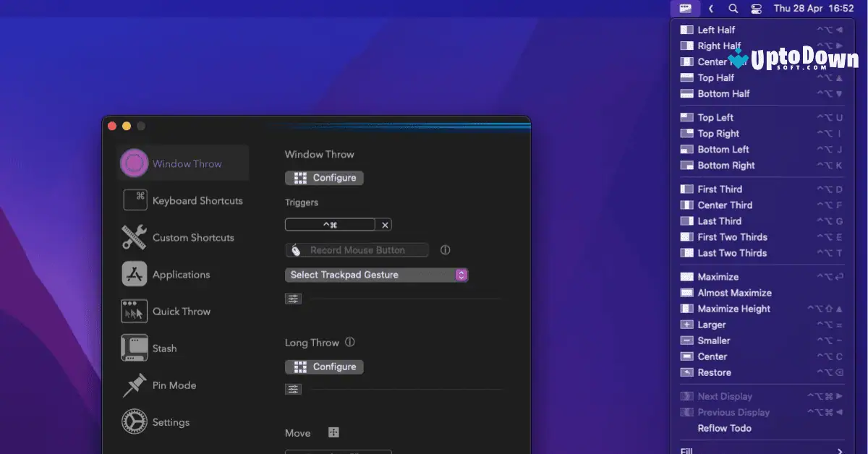Click the Record Mouse Button field
868x454 pixels.
(x=357, y=249)
